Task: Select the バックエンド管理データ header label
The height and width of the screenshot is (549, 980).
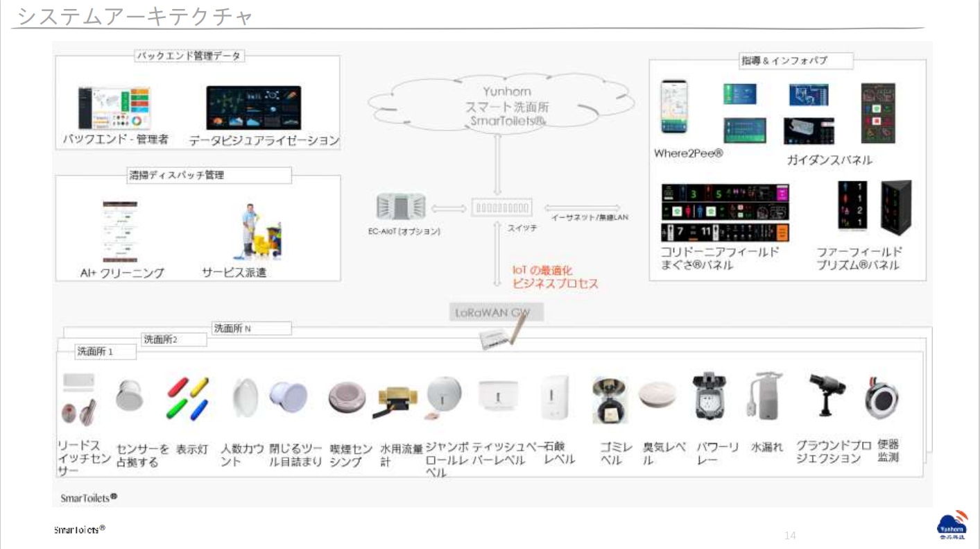Action: 189,56
